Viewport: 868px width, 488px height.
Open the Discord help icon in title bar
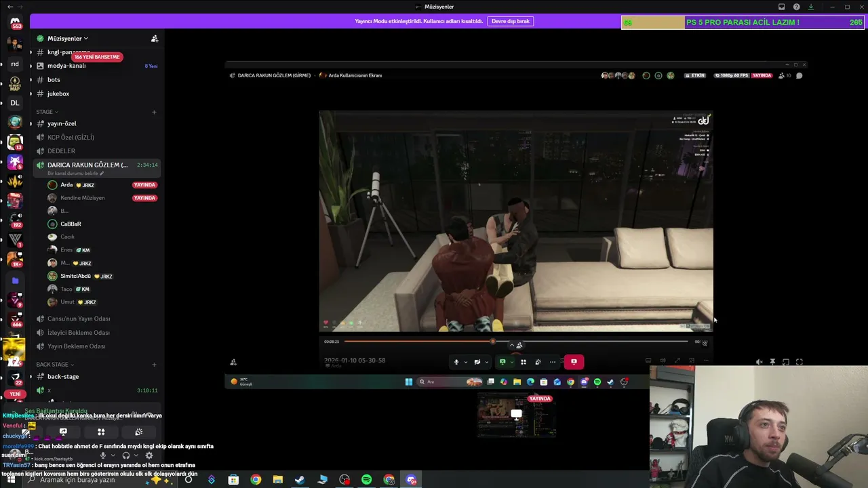click(x=796, y=7)
